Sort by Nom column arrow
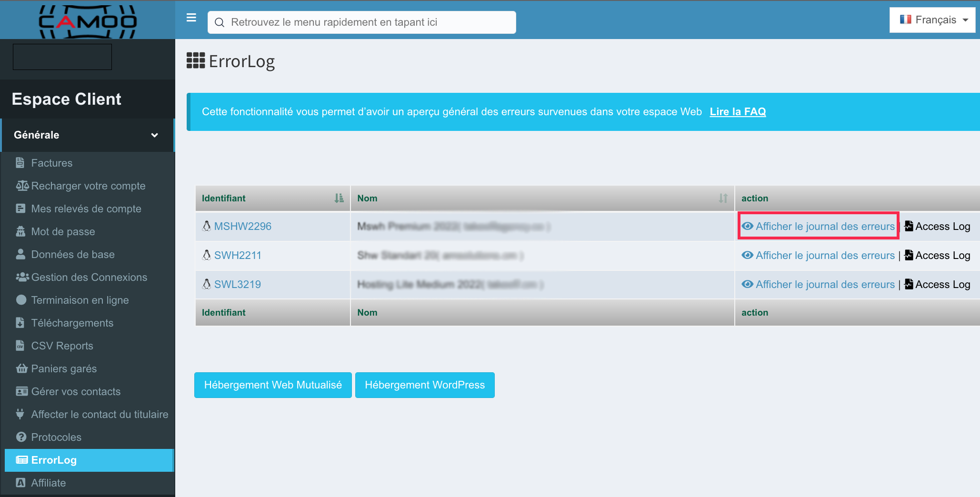The image size is (980, 497). pos(723,198)
